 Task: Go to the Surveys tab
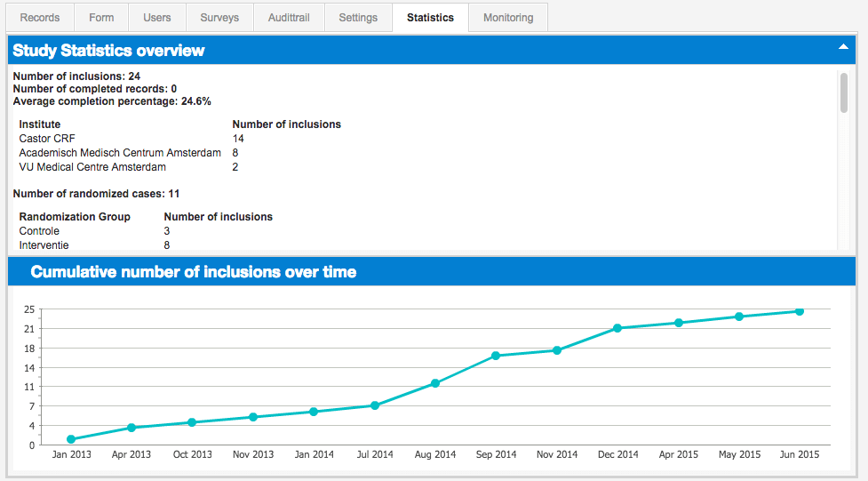pos(219,18)
